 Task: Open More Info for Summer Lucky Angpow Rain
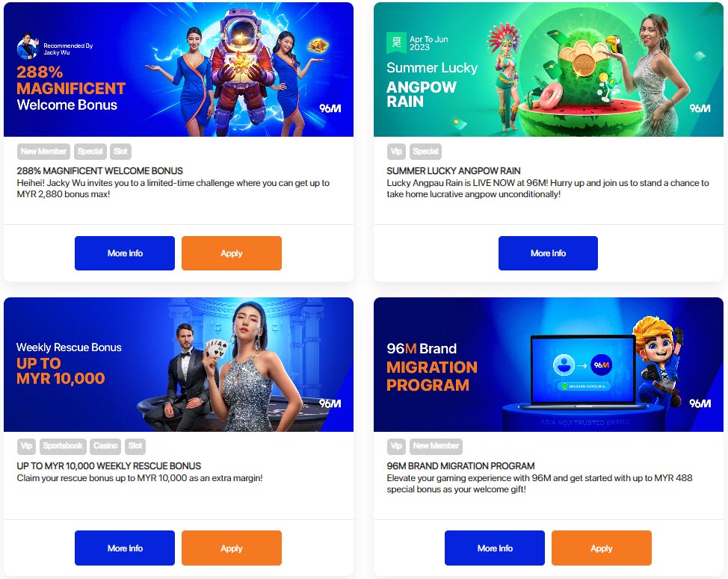point(548,253)
